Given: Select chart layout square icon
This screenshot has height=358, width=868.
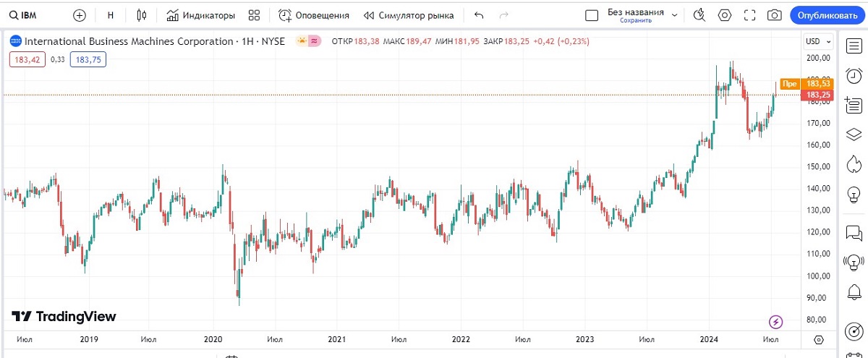Looking at the screenshot, I should click(x=592, y=15).
